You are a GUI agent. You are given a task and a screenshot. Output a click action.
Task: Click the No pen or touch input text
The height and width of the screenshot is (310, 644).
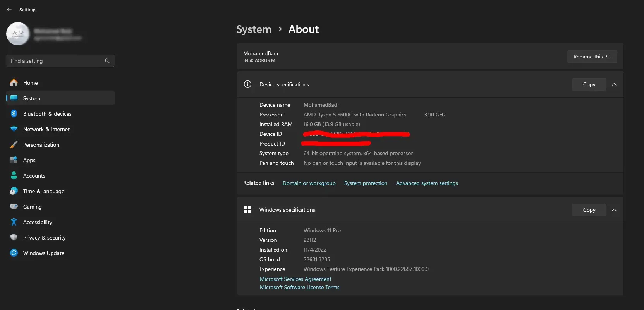362,163
